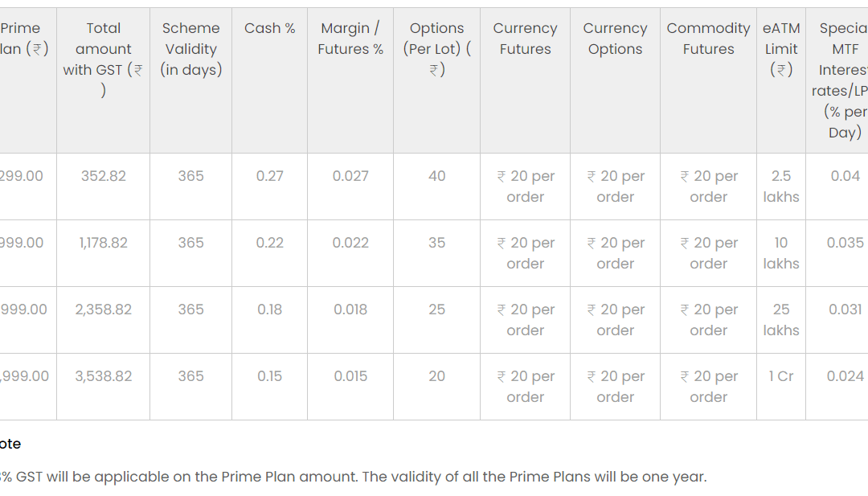The image size is (868, 496).
Task: Click the 1,178.82 total amount cell
Action: coord(104,243)
